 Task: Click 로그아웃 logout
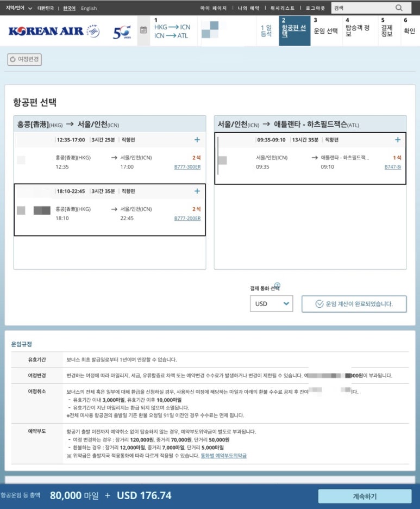pos(315,8)
